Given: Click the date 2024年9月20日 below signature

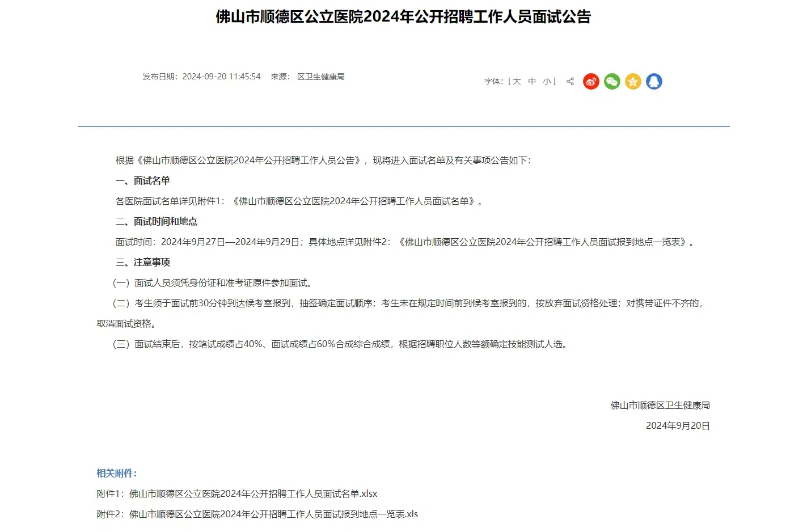Looking at the screenshot, I should [677, 426].
